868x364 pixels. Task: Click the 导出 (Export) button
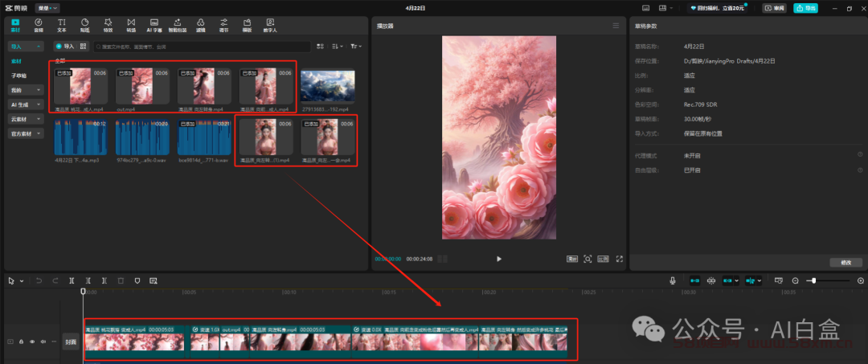[x=805, y=8]
